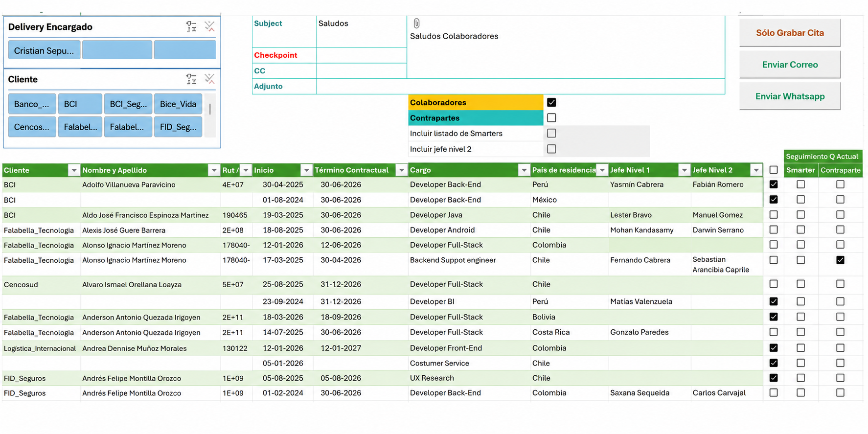Uncheck Contraparte box in Fernando Cabrera row

point(840,260)
